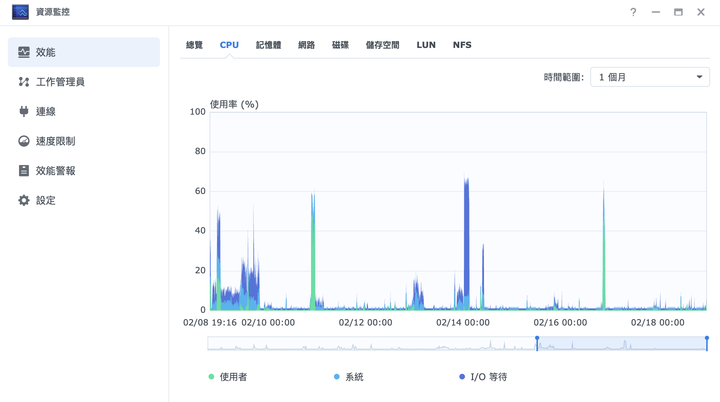The height and width of the screenshot is (402, 720).
Task: Open the 時間範圍 dropdown showing 1 個月
Action: pyautogui.click(x=650, y=77)
